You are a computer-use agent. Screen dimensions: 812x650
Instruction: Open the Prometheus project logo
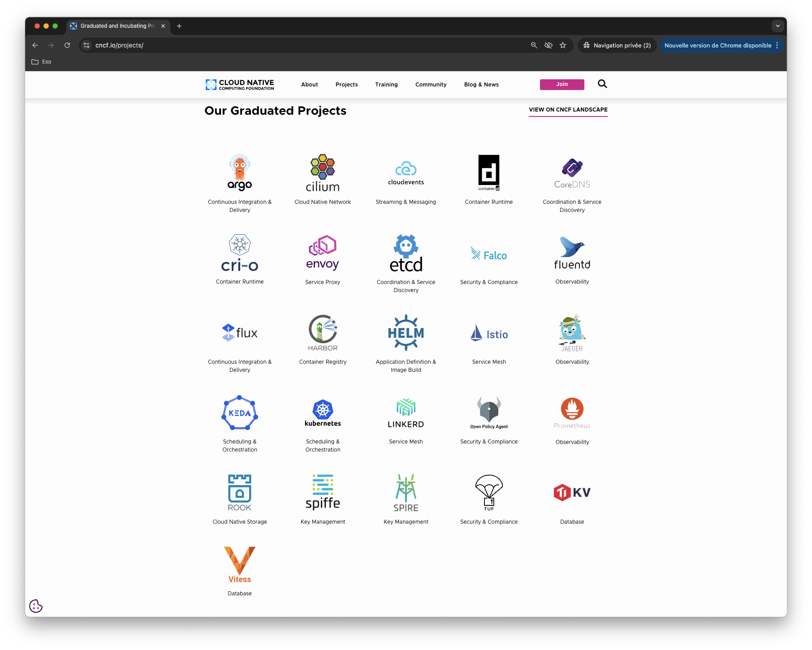point(572,413)
